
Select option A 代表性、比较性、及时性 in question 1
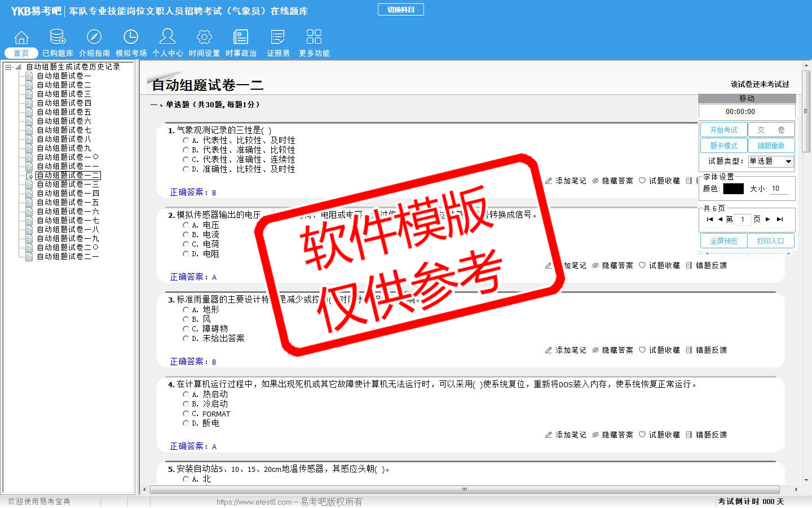pyautogui.click(x=186, y=141)
